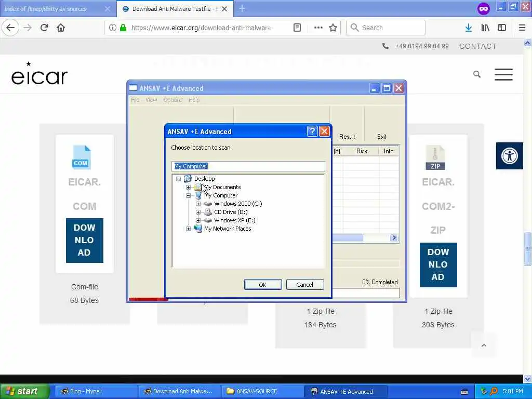Close the Download Anti Malware Testfile tab
Viewport: 532px width, 399px height.
point(224,9)
